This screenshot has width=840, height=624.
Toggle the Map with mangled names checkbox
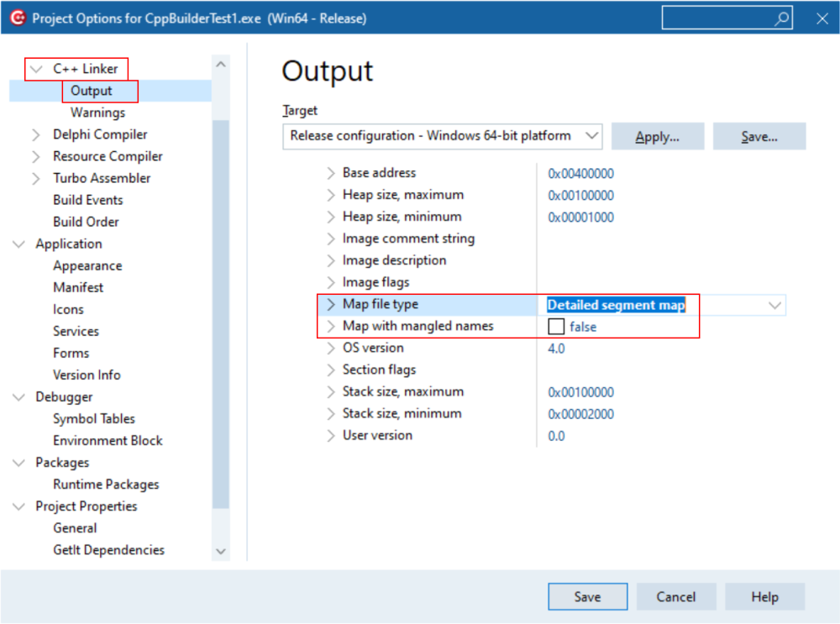[556, 326]
